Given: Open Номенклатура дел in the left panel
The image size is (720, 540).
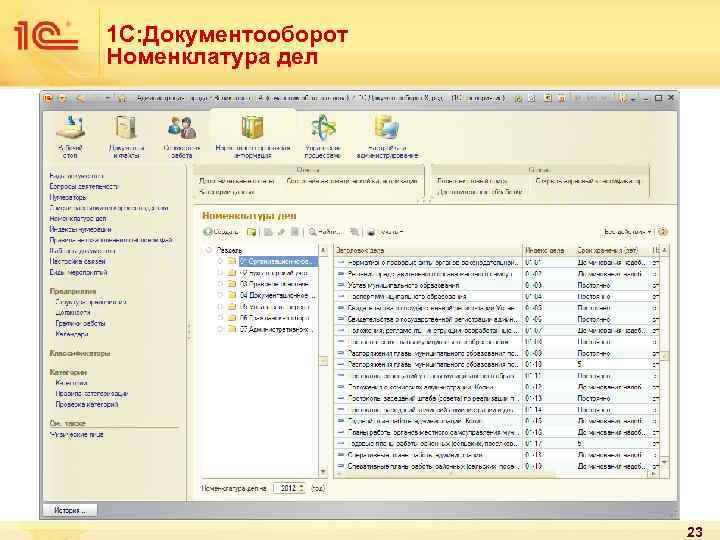Looking at the screenshot, I should tap(78, 219).
